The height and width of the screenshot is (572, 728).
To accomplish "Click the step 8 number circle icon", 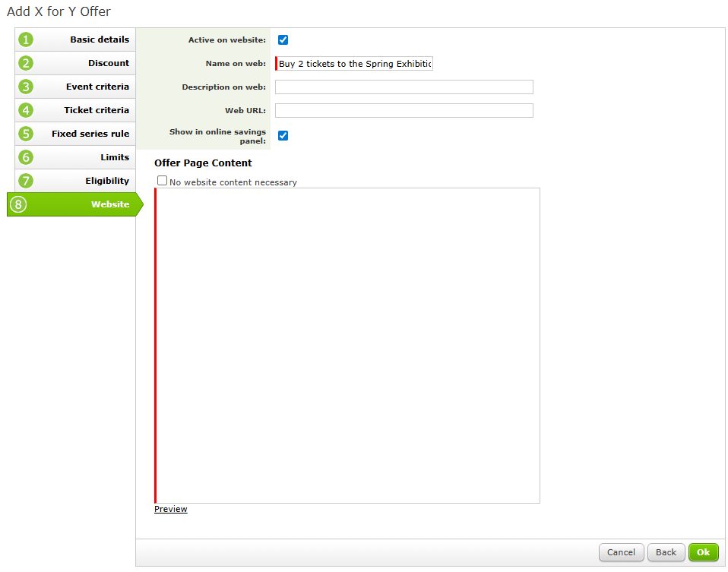I will pyautogui.click(x=18, y=204).
